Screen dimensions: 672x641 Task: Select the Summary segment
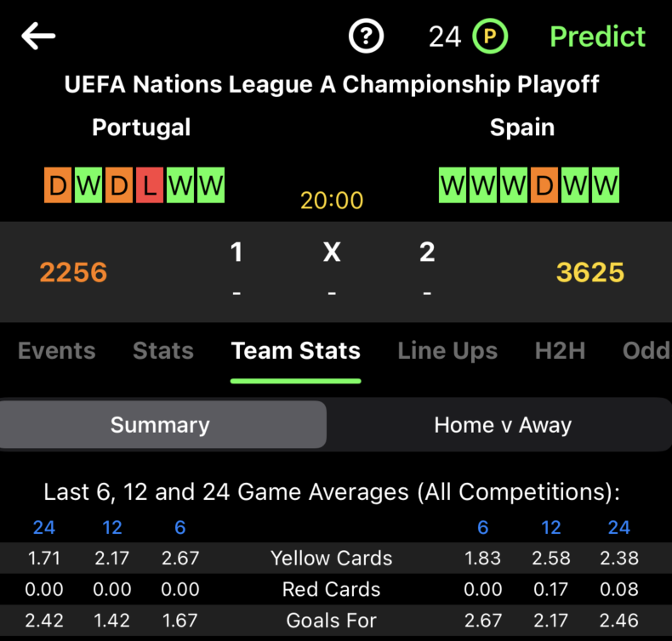(x=161, y=425)
